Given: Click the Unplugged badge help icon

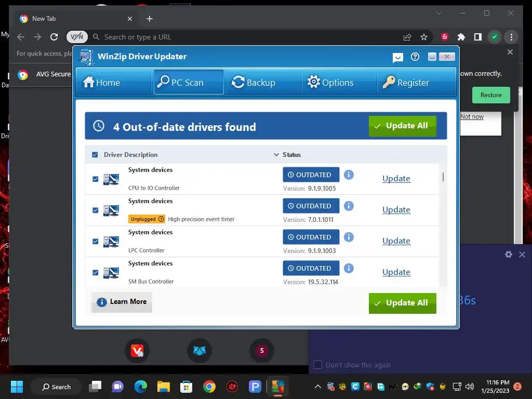Looking at the screenshot, I should [x=162, y=219].
